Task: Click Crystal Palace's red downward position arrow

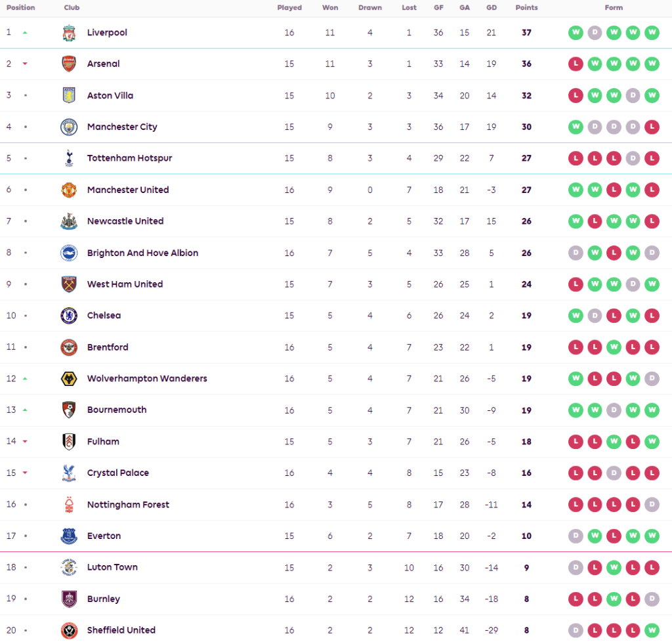Action: [25, 473]
